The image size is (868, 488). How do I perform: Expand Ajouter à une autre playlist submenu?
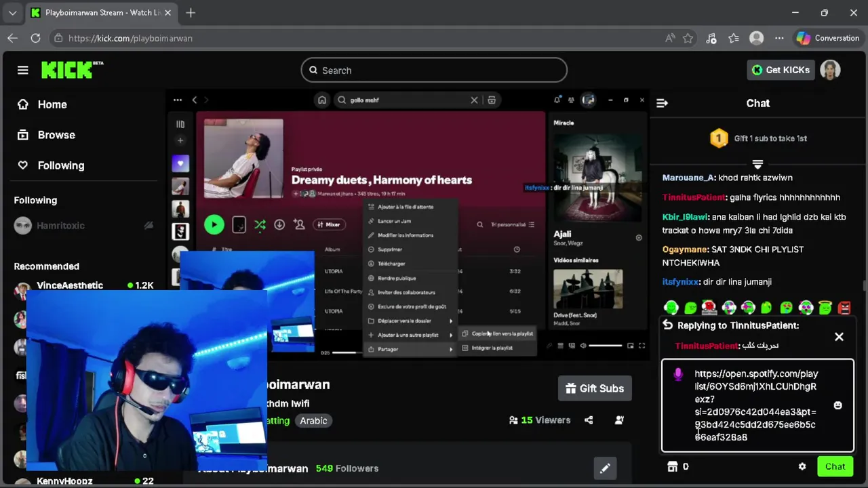coord(410,335)
